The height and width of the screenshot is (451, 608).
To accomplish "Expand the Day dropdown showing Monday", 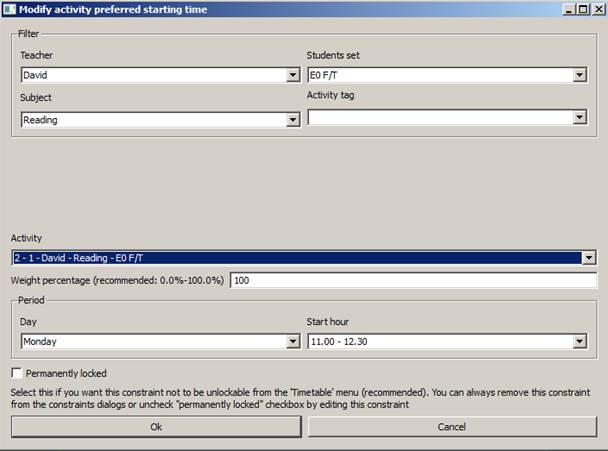I will (x=160, y=342).
